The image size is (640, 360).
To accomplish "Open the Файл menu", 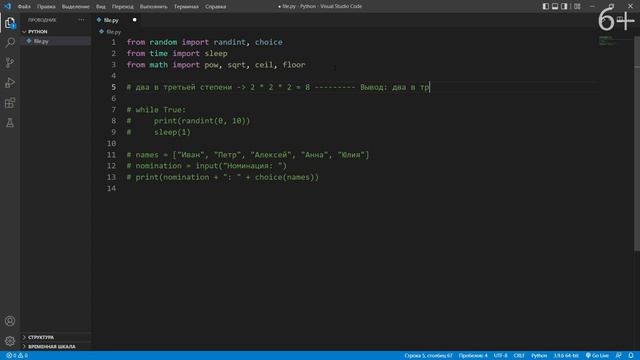I will point(24,7).
